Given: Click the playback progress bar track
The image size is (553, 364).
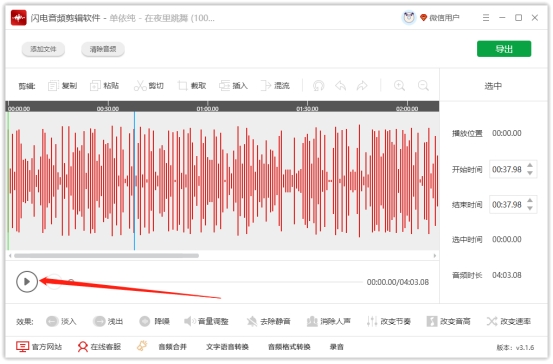Looking at the screenshot, I should pyautogui.click(x=216, y=282).
